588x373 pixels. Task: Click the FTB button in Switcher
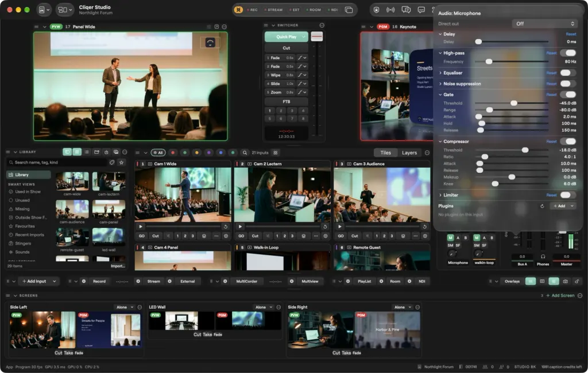point(286,102)
